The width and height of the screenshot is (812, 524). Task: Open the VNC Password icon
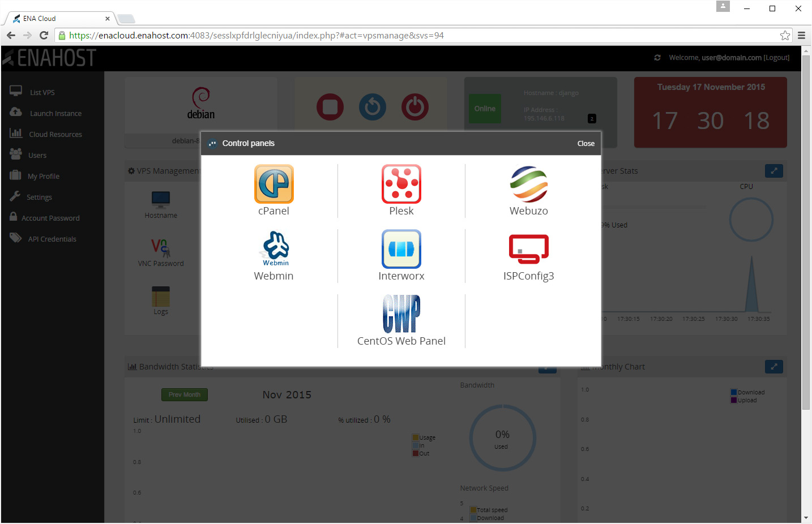(161, 248)
